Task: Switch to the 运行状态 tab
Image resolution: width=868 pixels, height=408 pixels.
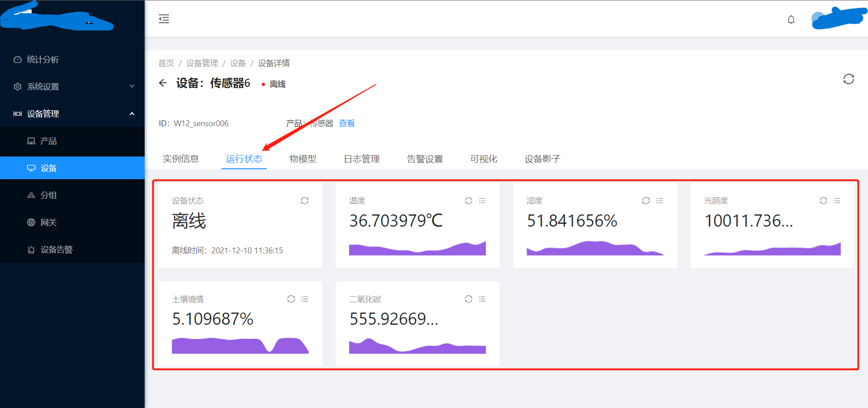Action: click(244, 159)
